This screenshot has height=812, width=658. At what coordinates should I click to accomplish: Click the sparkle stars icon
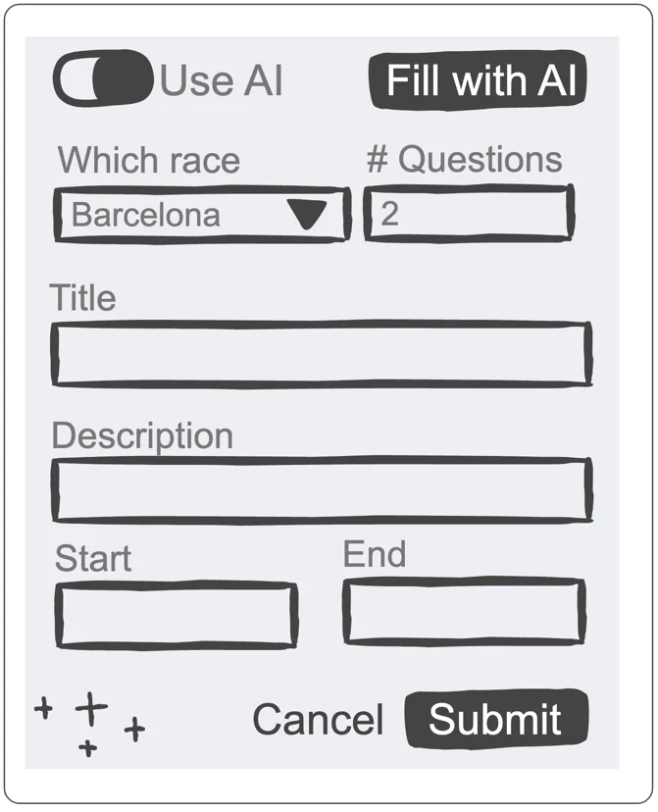click(90, 724)
